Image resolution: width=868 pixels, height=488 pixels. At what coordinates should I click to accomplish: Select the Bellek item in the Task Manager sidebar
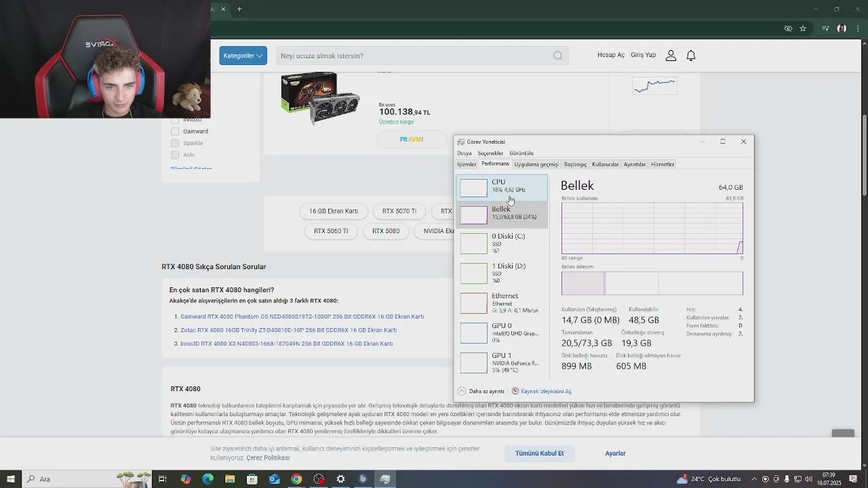click(502, 214)
